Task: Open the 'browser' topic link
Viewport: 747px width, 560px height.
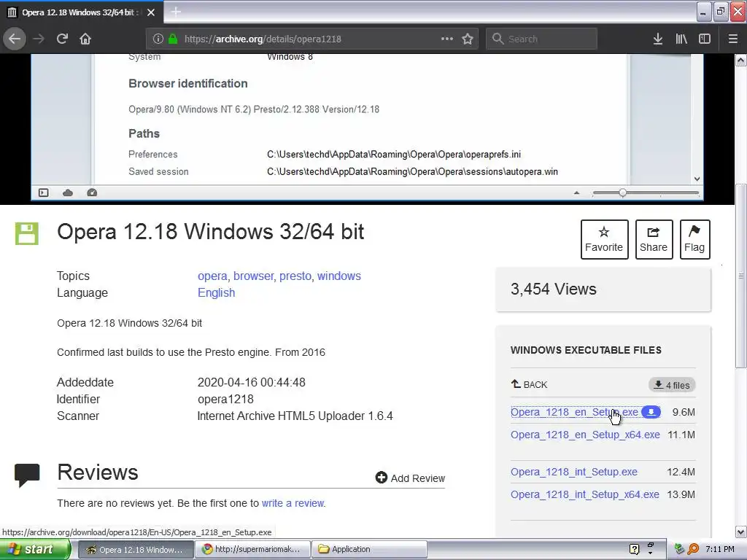Action: tap(253, 276)
